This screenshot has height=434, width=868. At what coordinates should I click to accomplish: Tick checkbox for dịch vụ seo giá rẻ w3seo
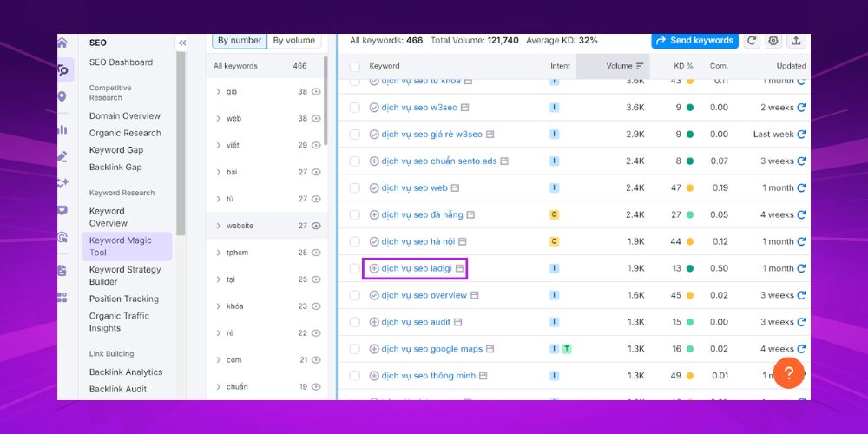tap(355, 135)
